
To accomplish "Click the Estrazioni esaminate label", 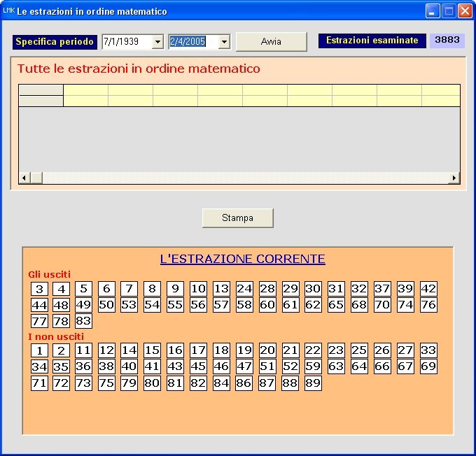I will point(372,41).
